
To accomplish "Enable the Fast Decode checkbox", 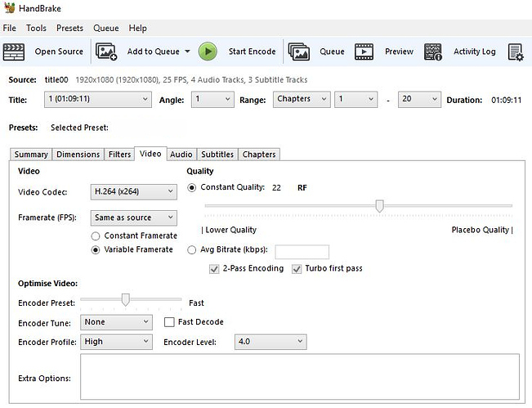I will [x=169, y=322].
